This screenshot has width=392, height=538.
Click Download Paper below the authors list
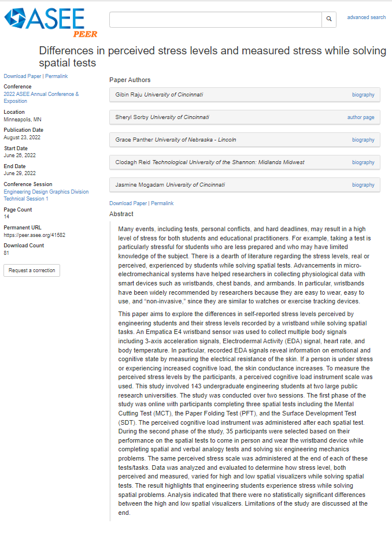[x=128, y=203]
